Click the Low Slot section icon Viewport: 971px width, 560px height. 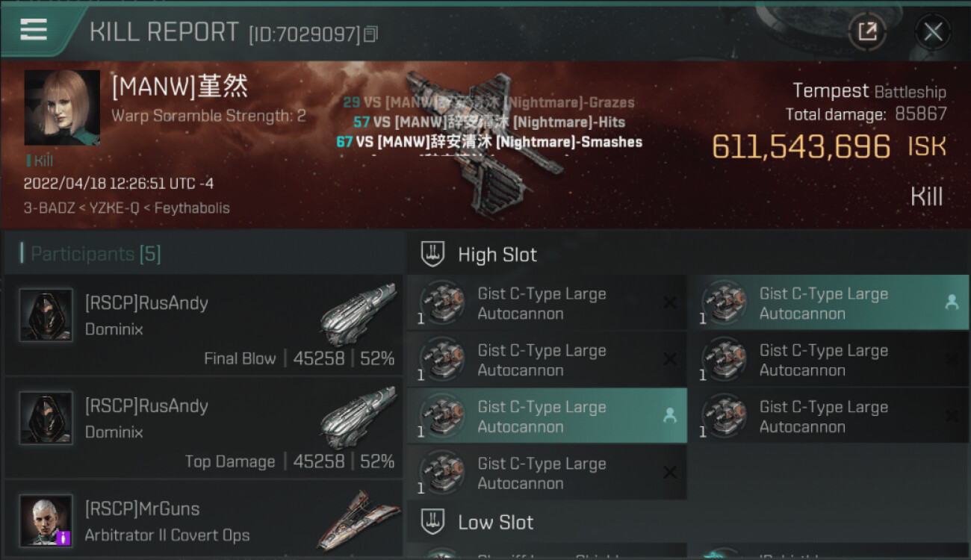433,521
